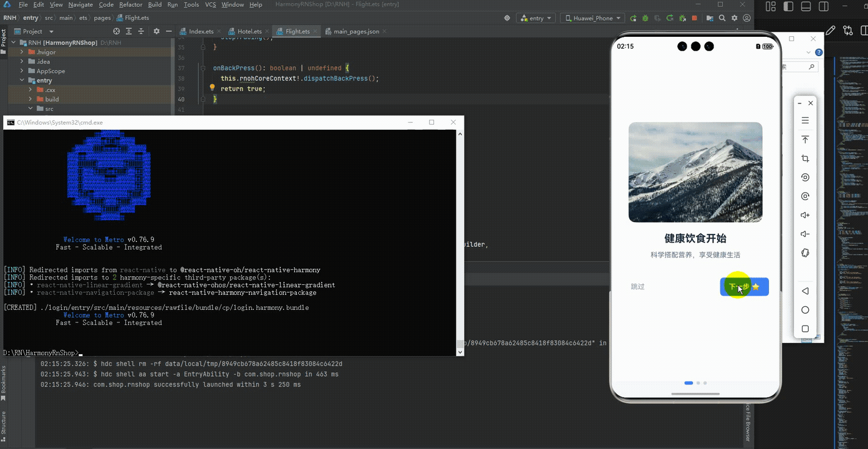Click the emulator shake device icon

[x=805, y=253]
